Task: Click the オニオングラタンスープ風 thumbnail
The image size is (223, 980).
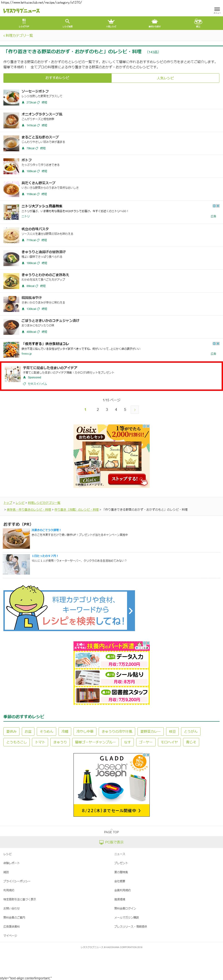Action: tap(11, 121)
